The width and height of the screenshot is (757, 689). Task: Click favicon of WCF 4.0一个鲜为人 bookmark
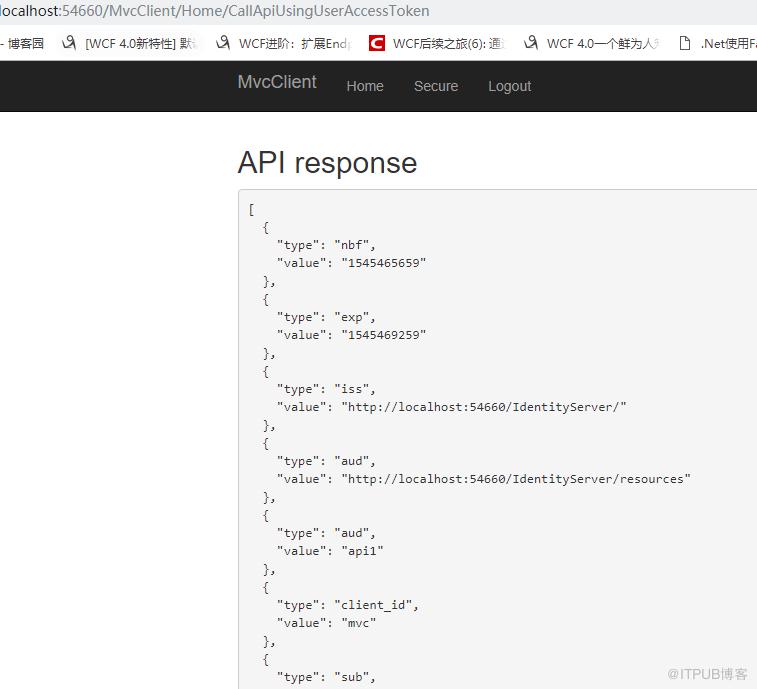click(x=531, y=43)
